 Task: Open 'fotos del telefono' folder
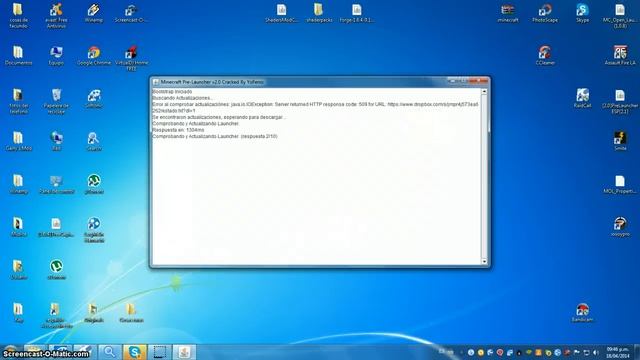coord(18,101)
